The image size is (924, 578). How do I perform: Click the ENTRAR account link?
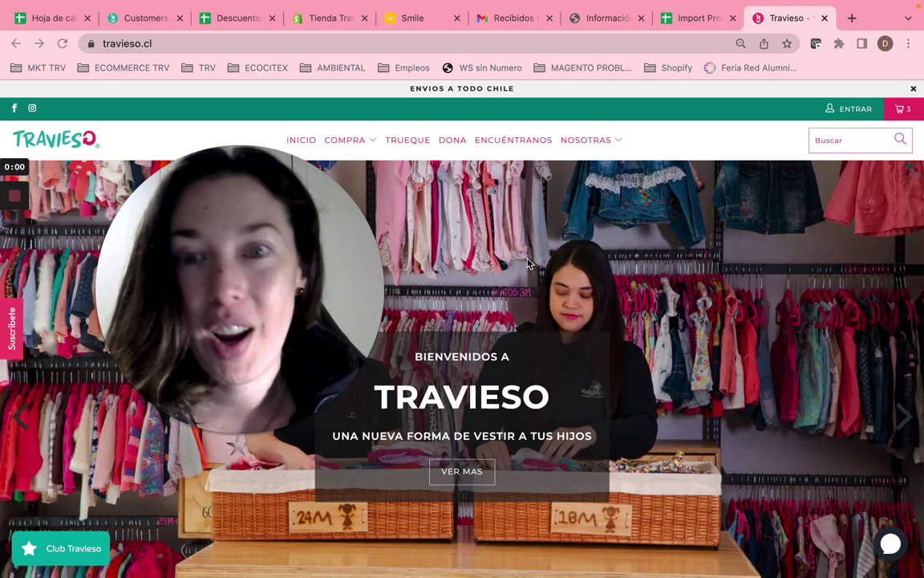tap(849, 108)
